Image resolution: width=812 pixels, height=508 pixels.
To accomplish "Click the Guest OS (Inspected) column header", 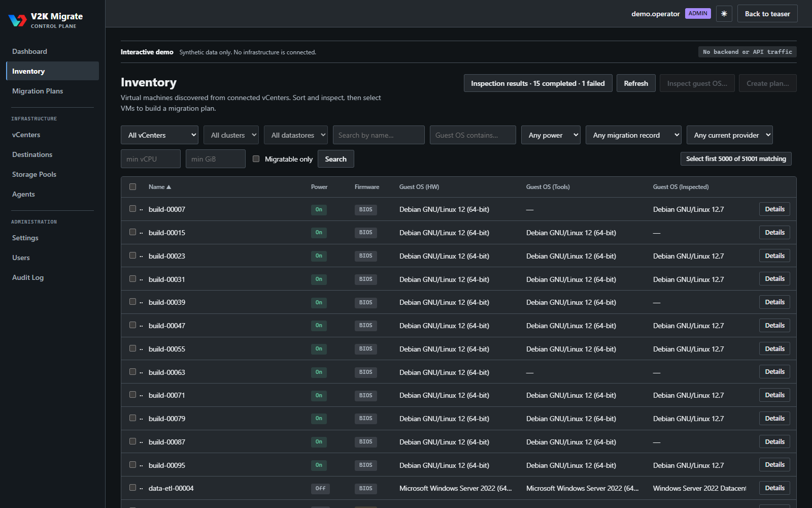I will tap(681, 187).
